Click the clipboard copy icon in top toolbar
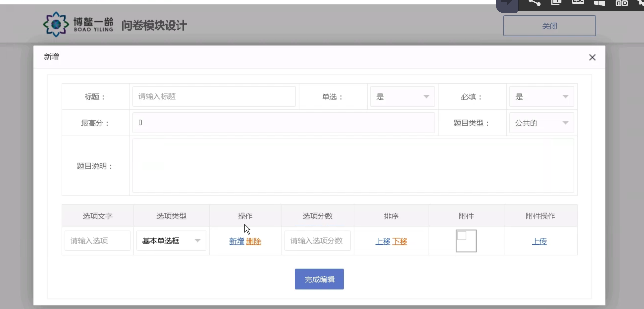The image size is (644, 309). point(556,2)
